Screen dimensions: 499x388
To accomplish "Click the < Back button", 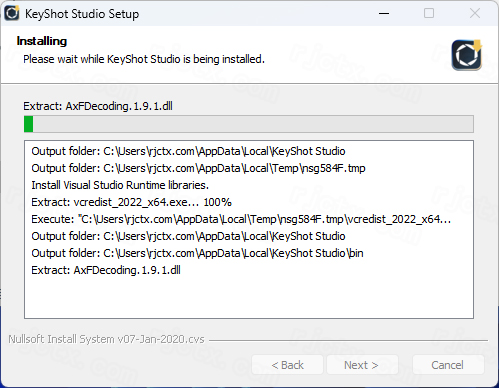I will (287, 365).
